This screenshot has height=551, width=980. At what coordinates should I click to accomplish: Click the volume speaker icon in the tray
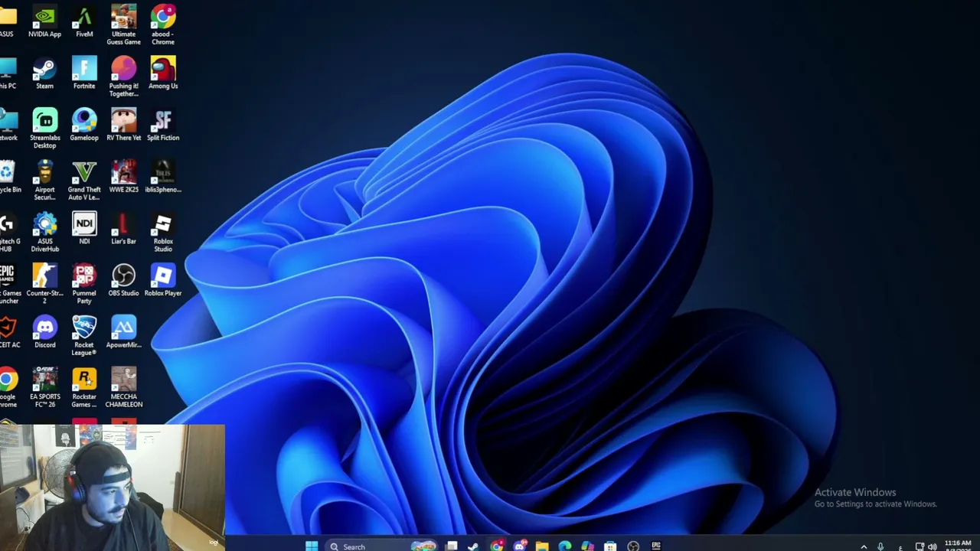click(x=932, y=546)
